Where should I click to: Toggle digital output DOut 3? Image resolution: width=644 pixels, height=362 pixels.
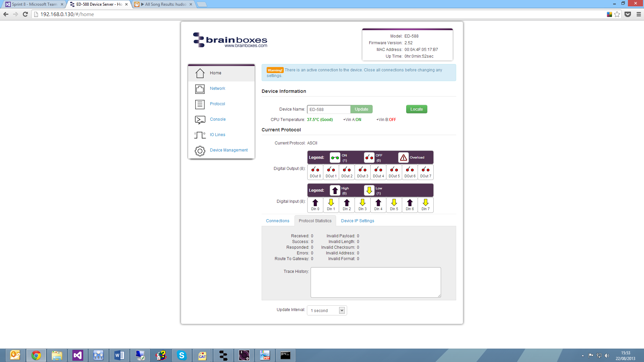363,172
